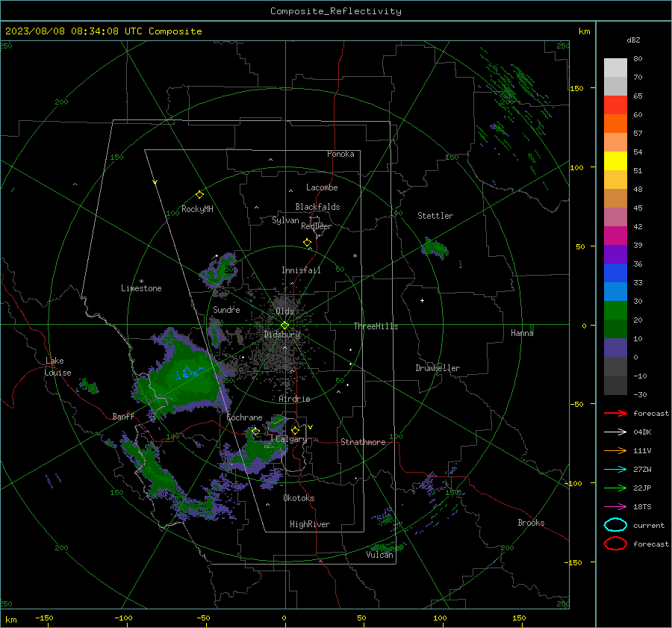Viewport: 672px width, 628px height.
Task: Click the yellow diamond marker above Calgary
Action: click(295, 430)
